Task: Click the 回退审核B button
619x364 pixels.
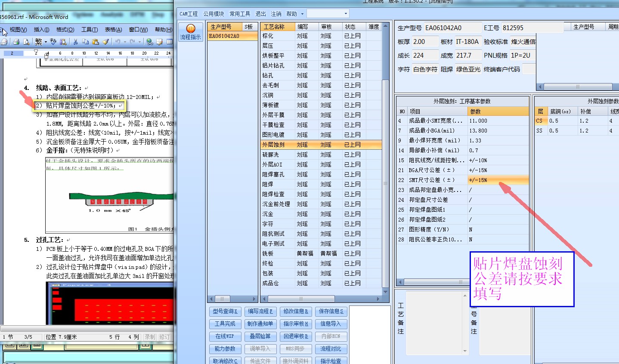Action: point(295,336)
